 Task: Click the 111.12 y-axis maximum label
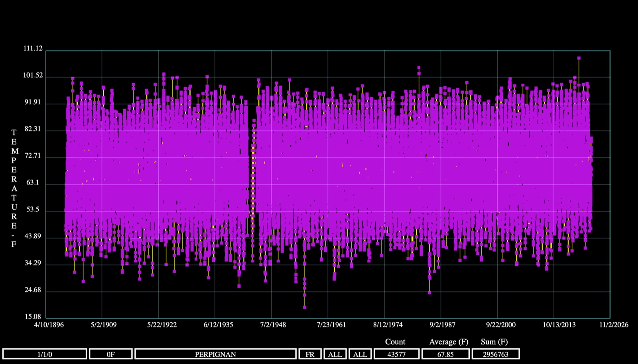pos(33,48)
